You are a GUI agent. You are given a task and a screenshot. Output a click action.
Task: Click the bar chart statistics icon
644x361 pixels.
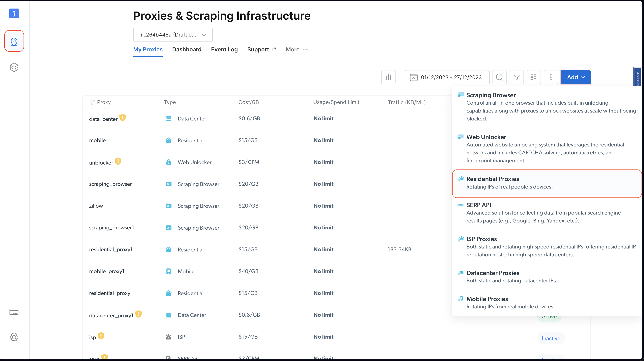point(388,77)
